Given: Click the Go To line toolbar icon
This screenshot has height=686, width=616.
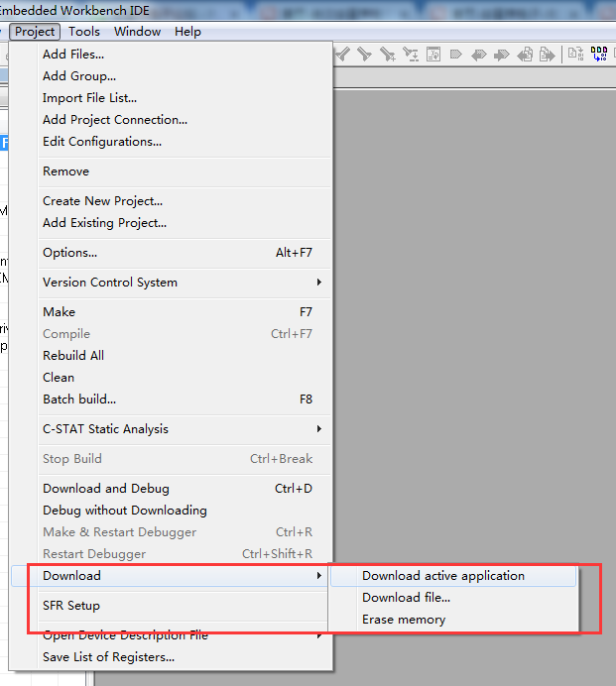Looking at the screenshot, I should [x=433, y=55].
